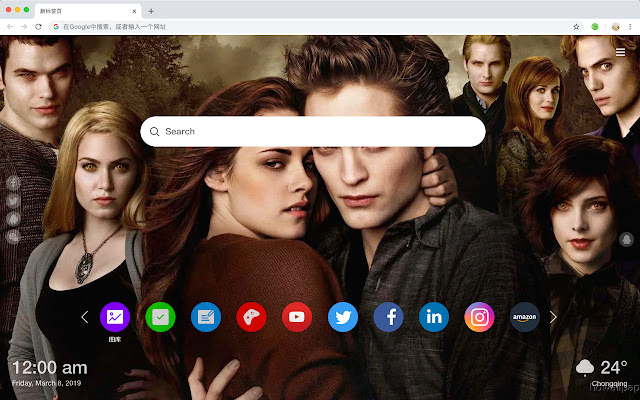Click the faded Facebook share icon

click(x=13, y=183)
